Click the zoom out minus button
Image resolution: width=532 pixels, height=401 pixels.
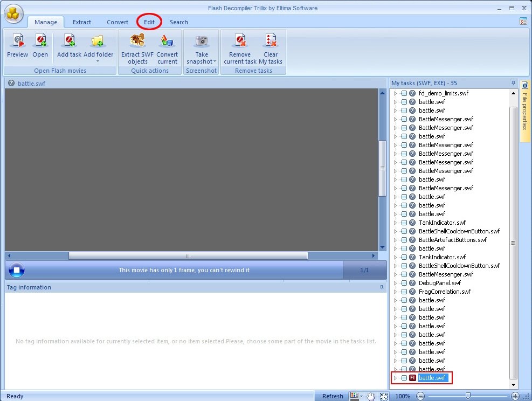pos(420,396)
